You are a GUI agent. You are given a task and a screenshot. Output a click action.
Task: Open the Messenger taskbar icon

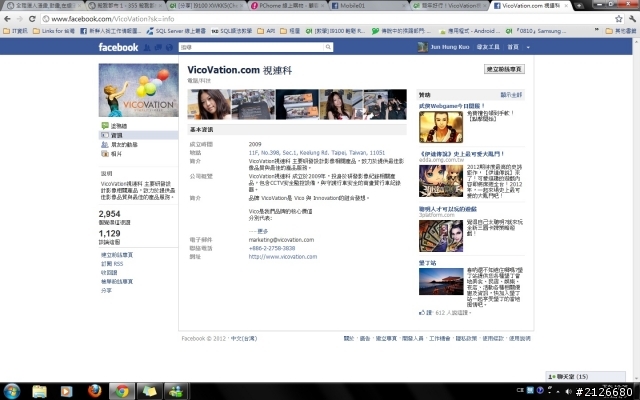click(176, 391)
